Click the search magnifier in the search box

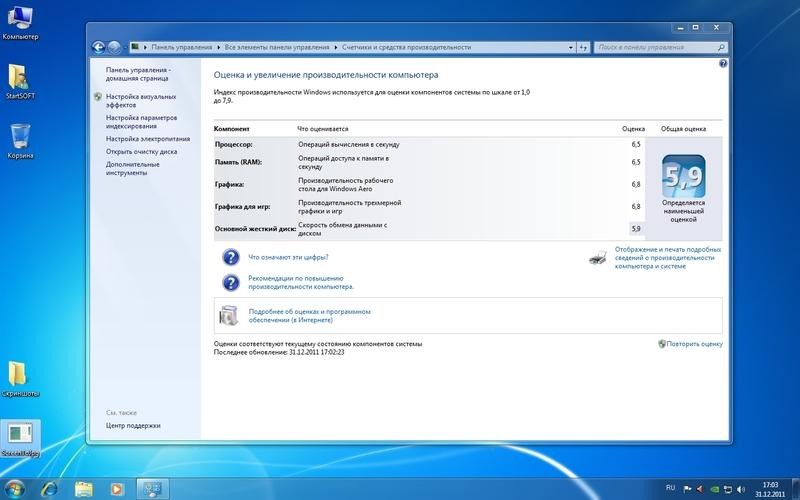pyautogui.click(x=721, y=47)
